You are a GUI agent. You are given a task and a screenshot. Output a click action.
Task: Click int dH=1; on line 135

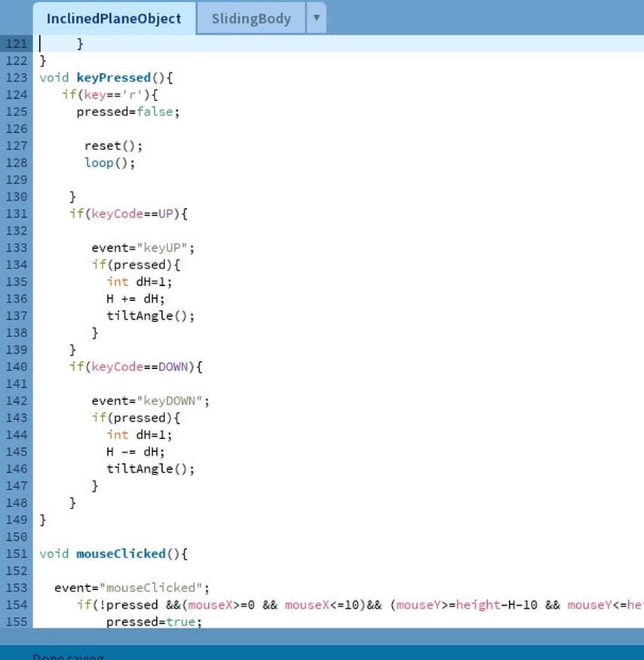(140, 282)
